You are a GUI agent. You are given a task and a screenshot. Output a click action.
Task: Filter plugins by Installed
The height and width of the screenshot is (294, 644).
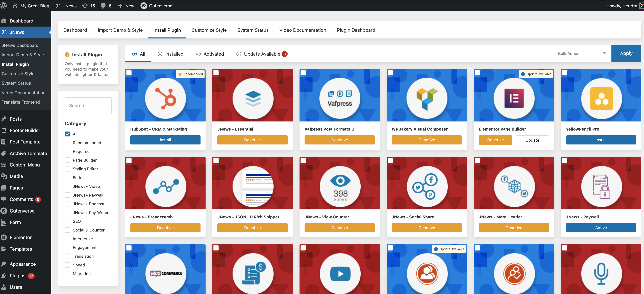click(170, 54)
